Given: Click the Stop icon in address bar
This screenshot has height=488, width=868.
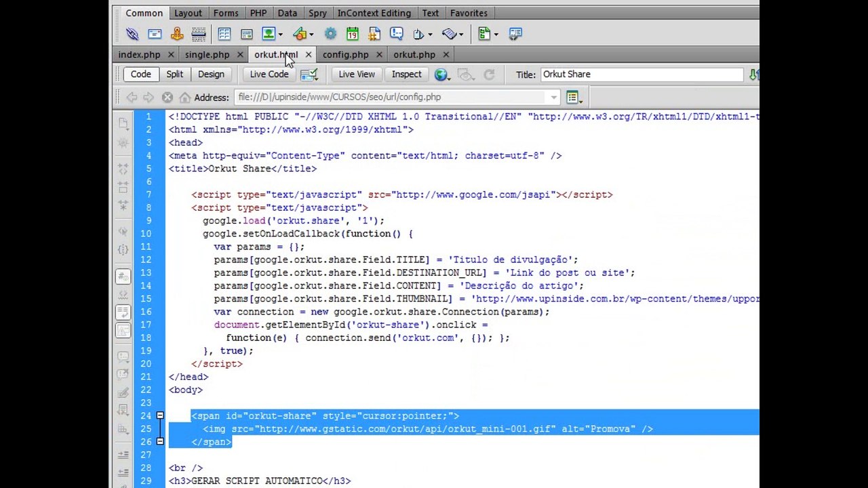Looking at the screenshot, I should (x=167, y=98).
